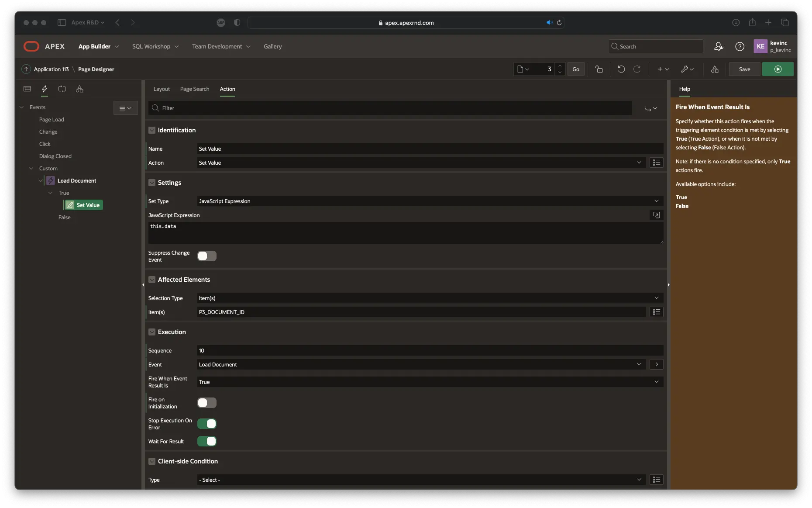Open the Set Type dropdown

coord(430,201)
